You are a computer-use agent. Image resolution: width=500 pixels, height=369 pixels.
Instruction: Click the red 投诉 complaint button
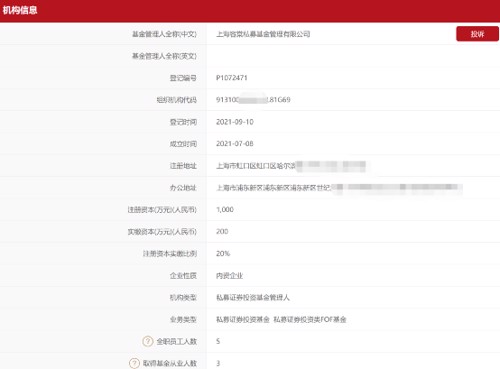(x=477, y=34)
